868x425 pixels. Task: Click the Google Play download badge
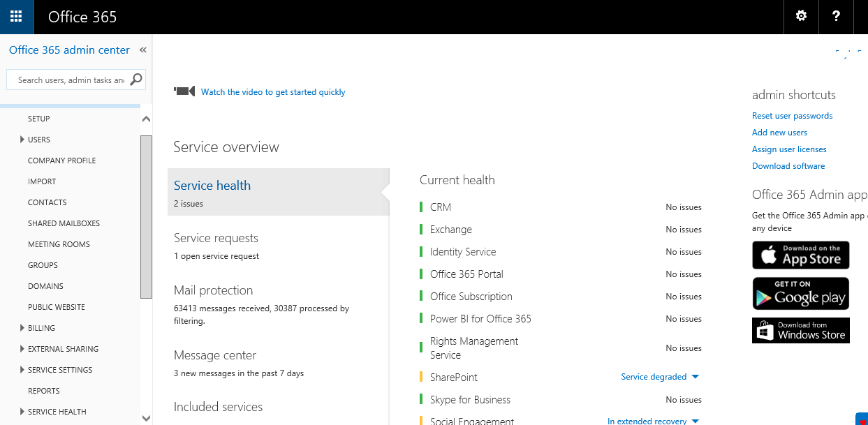[x=800, y=293]
